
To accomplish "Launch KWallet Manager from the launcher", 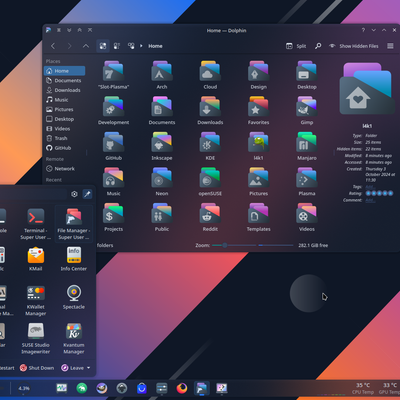I will (36, 300).
